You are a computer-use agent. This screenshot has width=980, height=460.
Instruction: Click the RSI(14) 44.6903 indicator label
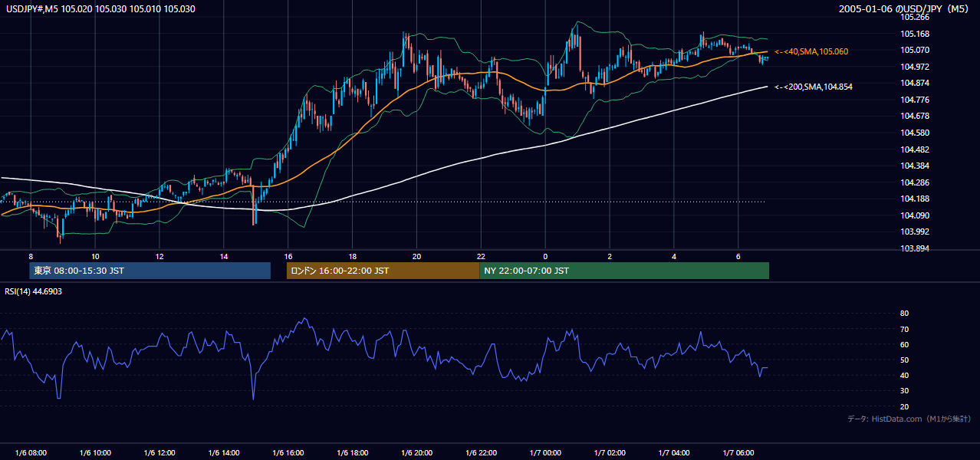pos(34,291)
